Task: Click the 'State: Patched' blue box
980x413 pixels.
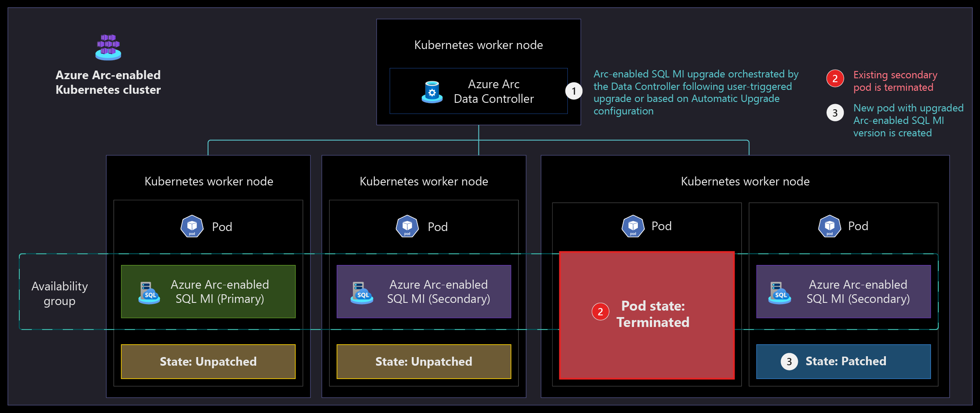Action: coord(843,361)
